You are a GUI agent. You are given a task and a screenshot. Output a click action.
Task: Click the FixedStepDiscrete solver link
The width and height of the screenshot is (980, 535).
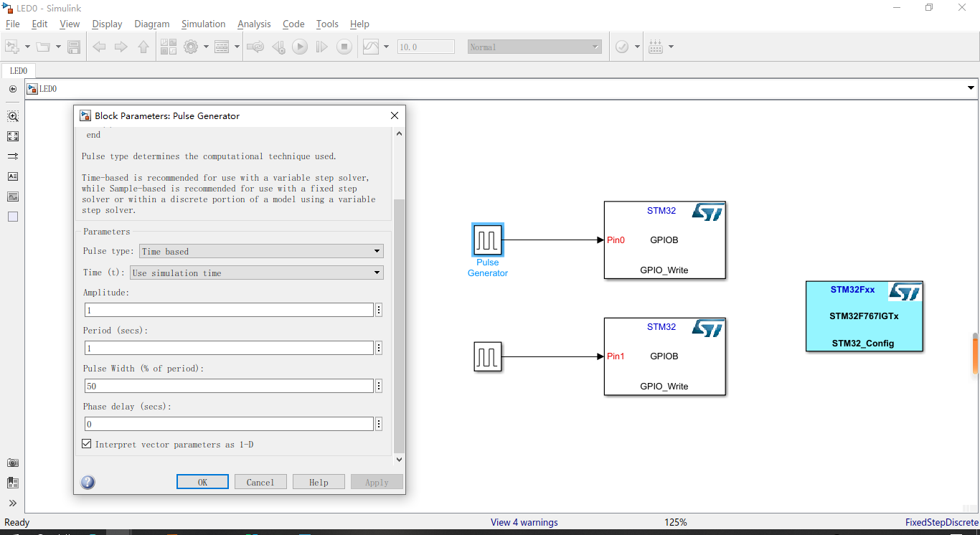pos(941,522)
